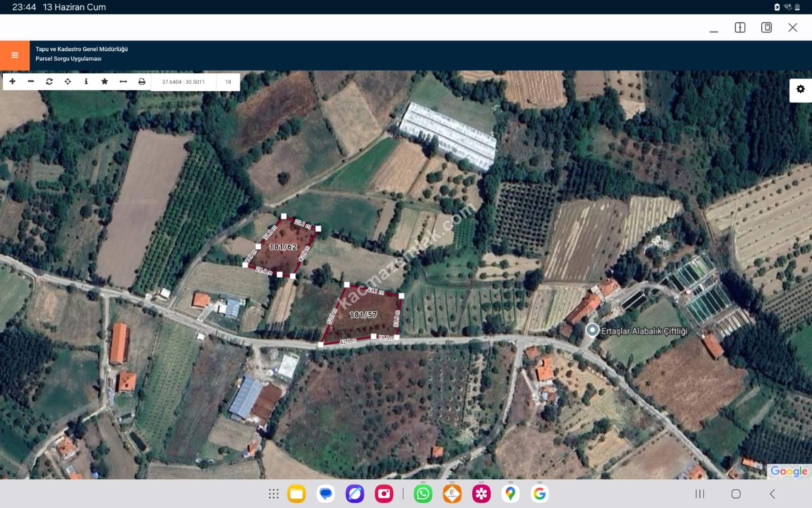Image resolution: width=812 pixels, height=508 pixels.
Task: Zoom out with the minus icon
Action: pyautogui.click(x=31, y=81)
